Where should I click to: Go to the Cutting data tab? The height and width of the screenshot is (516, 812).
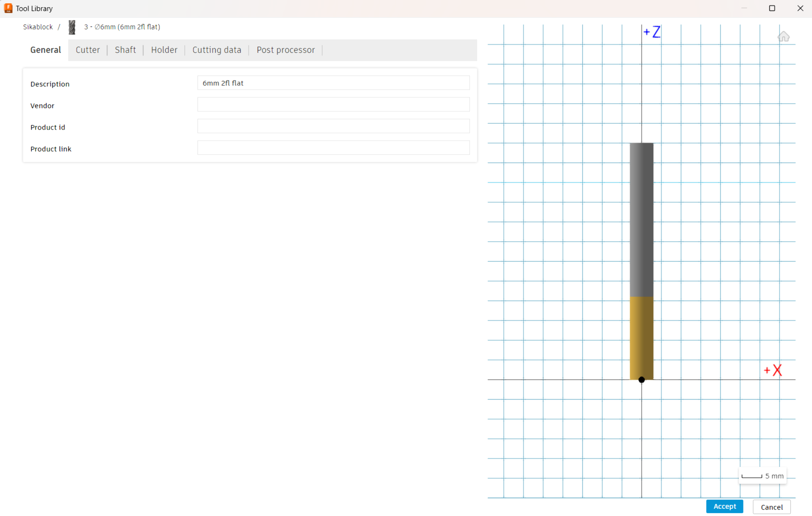click(x=217, y=50)
